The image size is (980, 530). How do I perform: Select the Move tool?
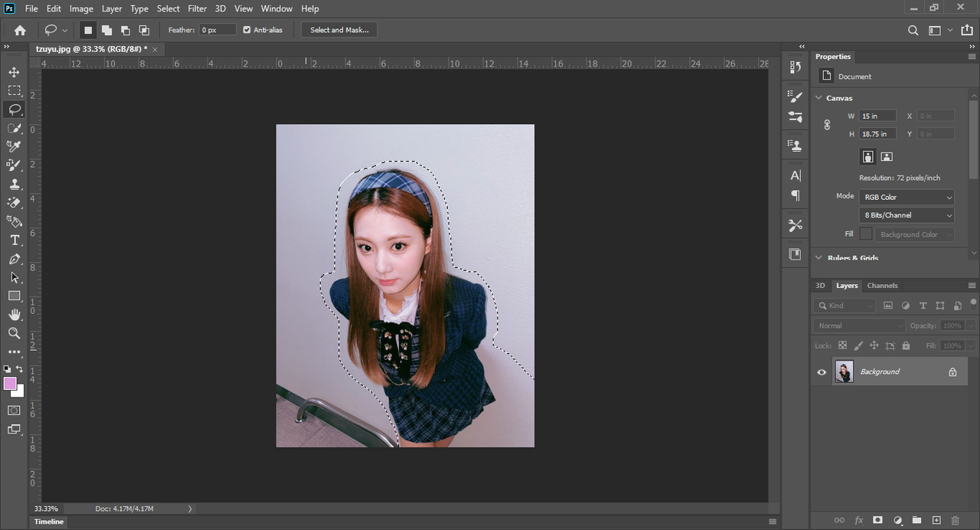[x=14, y=72]
